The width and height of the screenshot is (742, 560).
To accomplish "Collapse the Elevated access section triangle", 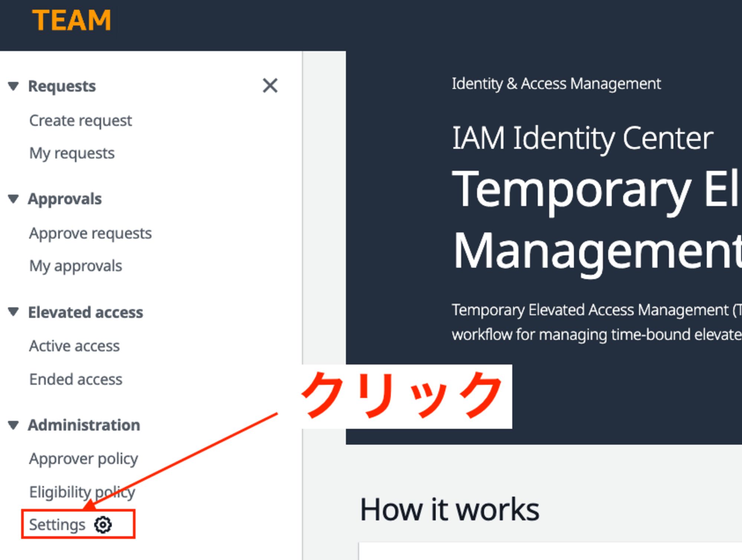I will (13, 312).
